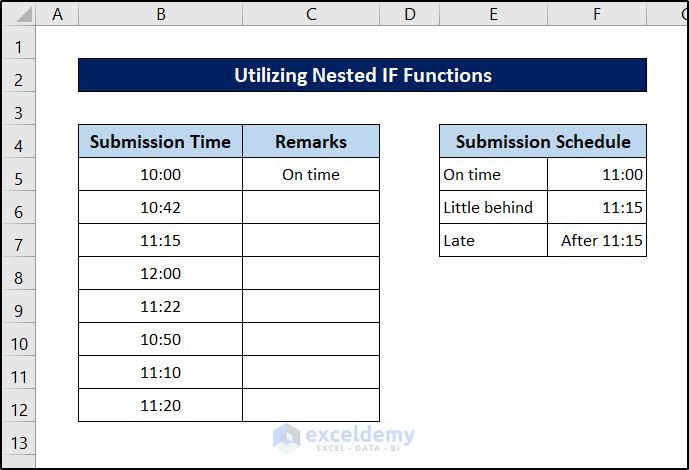689x470 pixels.
Task: Click the 'Submission Schedule' header cell
Action: coord(543,141)
